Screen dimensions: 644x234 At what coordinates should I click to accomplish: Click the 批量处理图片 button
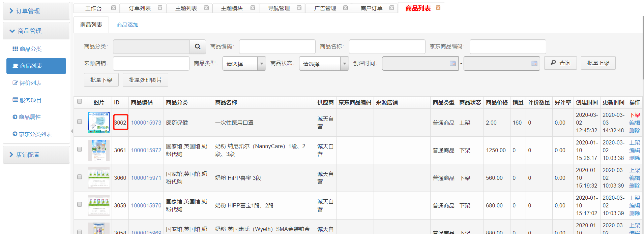[x=145, y=80]
